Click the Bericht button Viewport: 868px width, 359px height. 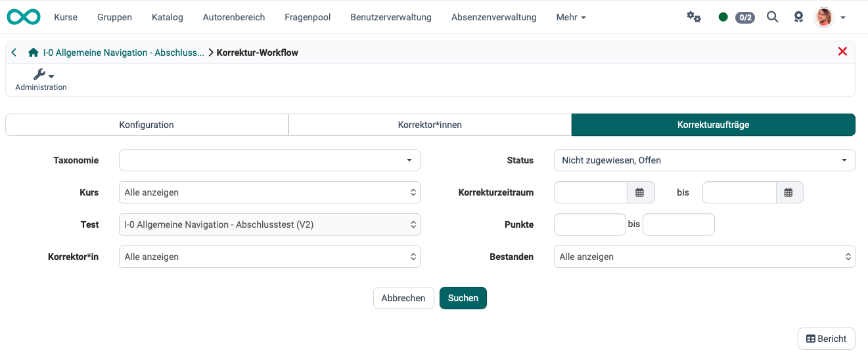pos(827,339)
